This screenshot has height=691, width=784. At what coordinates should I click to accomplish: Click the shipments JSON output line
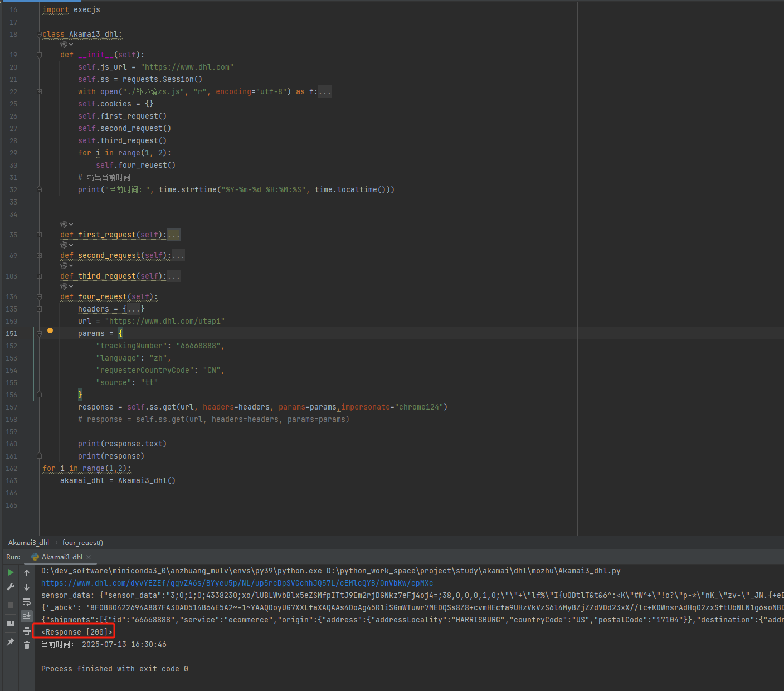click(x=412, y=620)
